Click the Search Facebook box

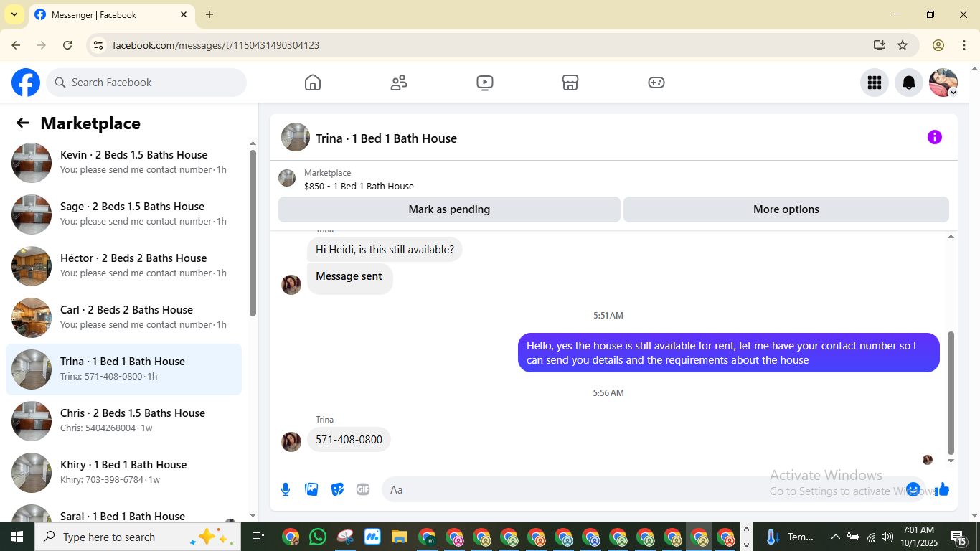pyautogui.click(x=146, y=83)
